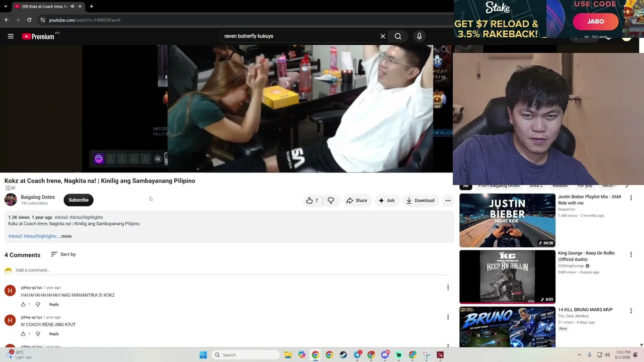
Task: Open Justin Bieber Night Ride thumbnail
Action: 507,220
